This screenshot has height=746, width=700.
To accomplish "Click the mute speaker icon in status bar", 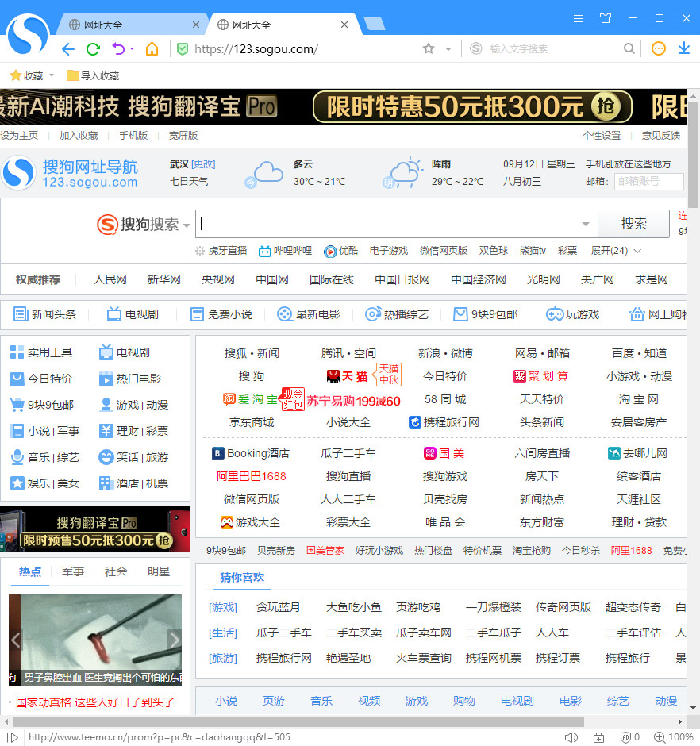I will 571,737.
